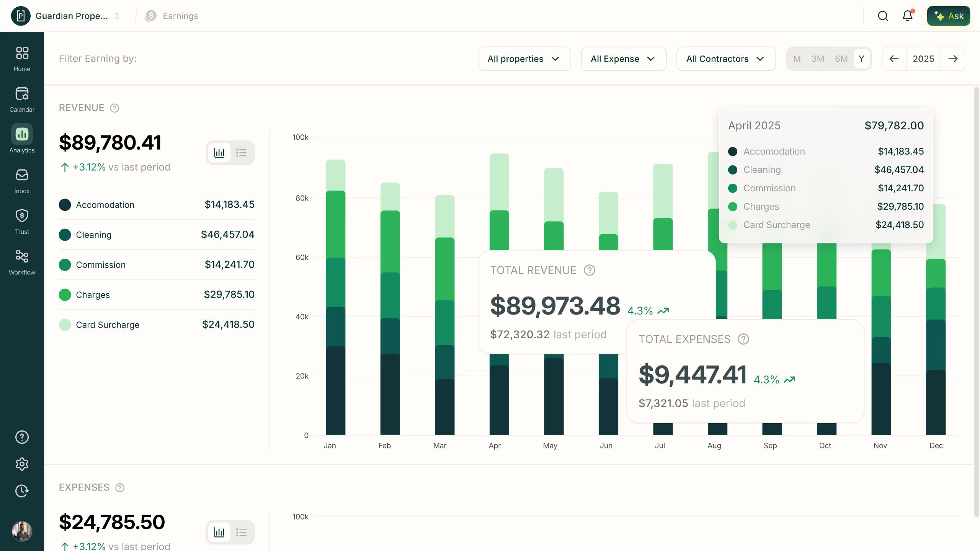This screenshot has width=980, height=551.
Task: Select the 6M period tab
Action: tap(841, 59)
